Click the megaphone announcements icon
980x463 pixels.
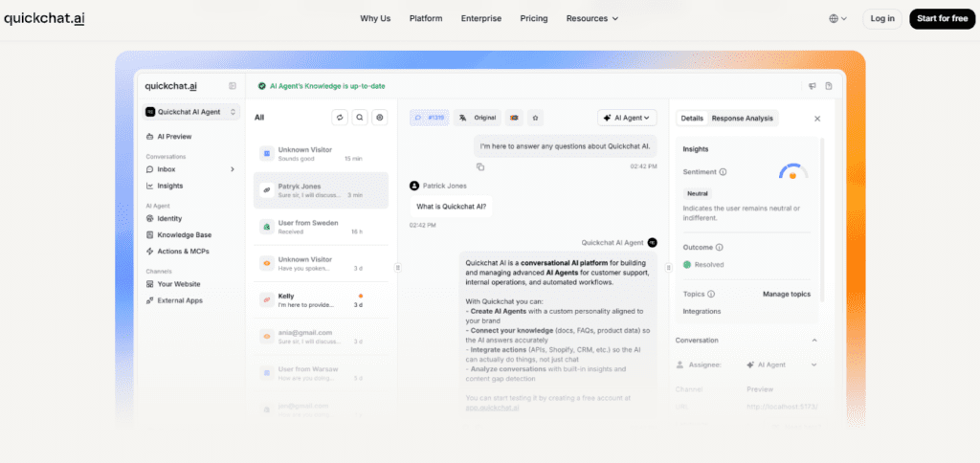coord(812,86)
